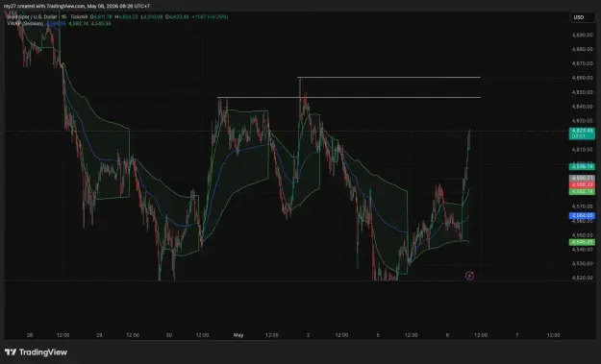Click the red price label 4,588.38
Viewport: 601px width, 364px height.
[x=582, y=184]
